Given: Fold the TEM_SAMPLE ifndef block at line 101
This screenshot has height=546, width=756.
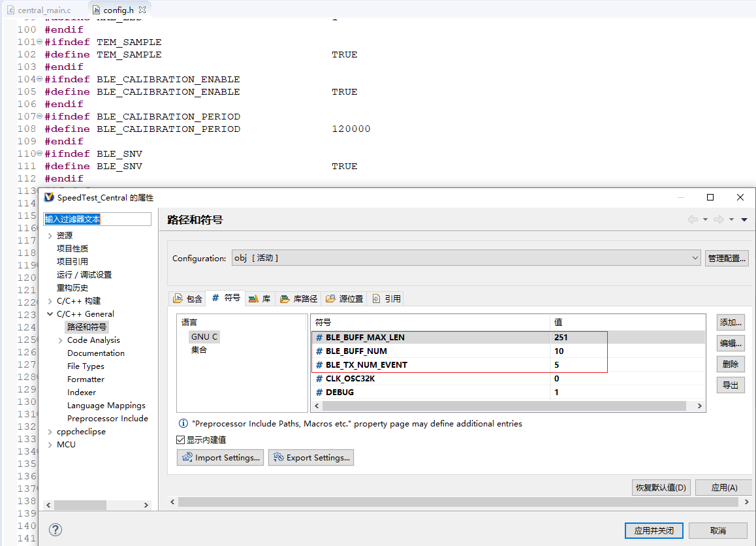Looking at the screenshot, I should pos(39,42).
